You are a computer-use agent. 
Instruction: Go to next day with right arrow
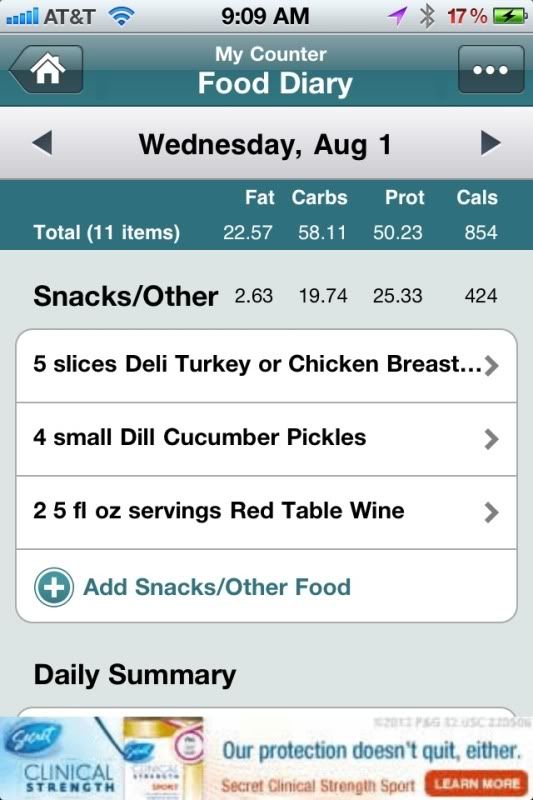click(491, 143)
